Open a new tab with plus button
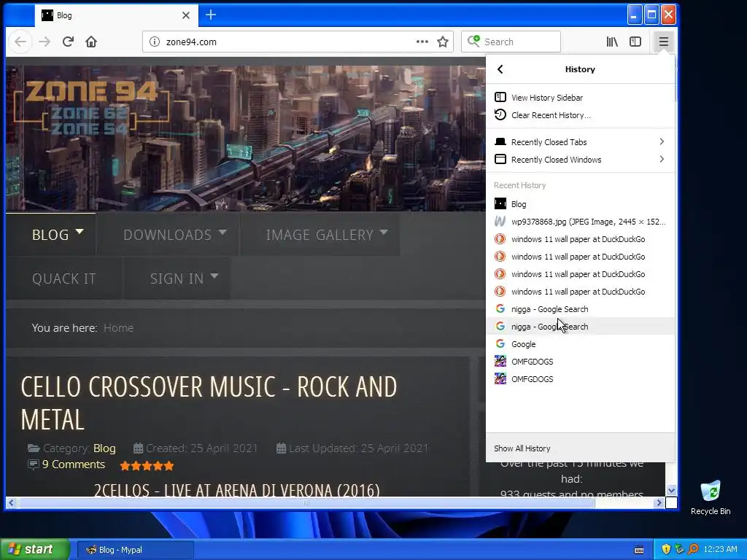Image resolution: width=747 pixels, height=560 pixels. pos(211,15)
